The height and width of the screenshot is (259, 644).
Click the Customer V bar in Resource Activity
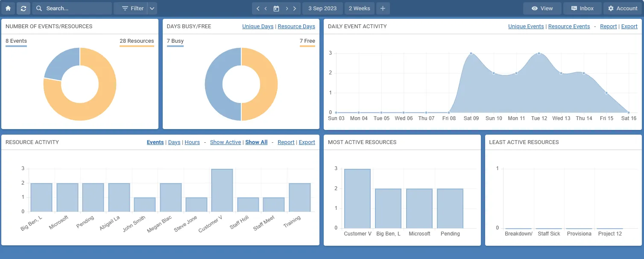coord(222,190)
